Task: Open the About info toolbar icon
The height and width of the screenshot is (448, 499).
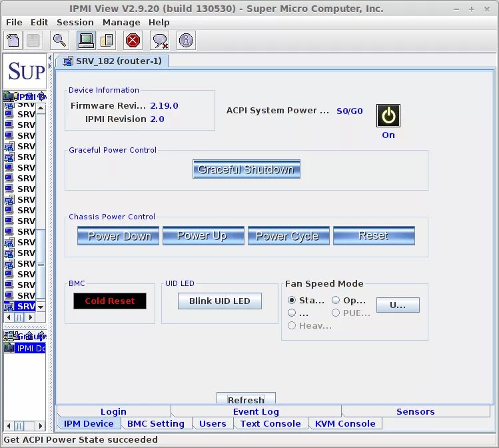Action: click(x=186, y=41)
